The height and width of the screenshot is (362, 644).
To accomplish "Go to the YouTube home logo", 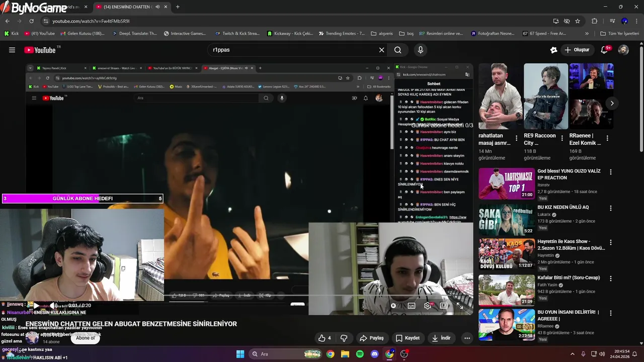I will click(x=40, y=50).
